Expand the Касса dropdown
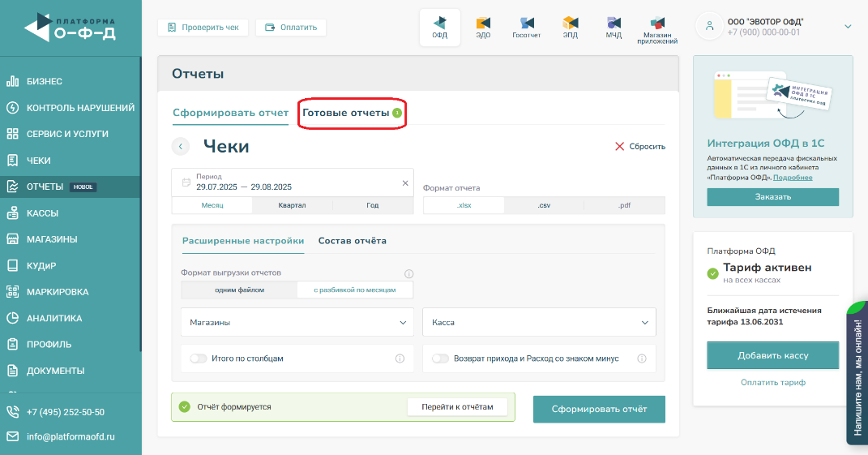 (x=539, y=322)
